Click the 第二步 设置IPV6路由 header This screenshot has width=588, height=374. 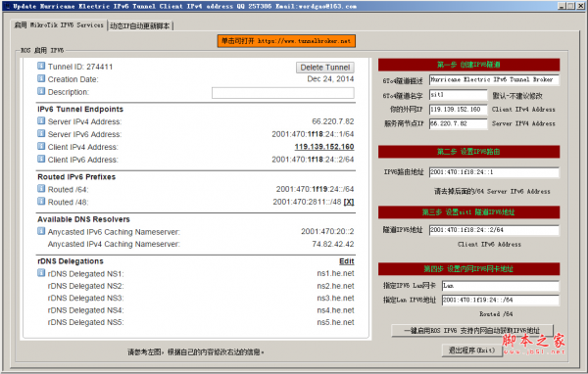[468, 152]
